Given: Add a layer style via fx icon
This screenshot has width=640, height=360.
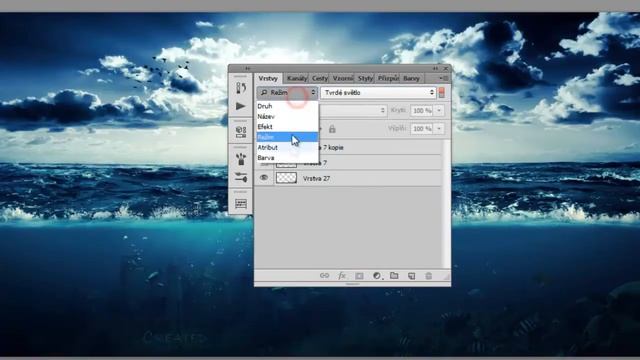Looking at the screenshot, I should (342, 276).
